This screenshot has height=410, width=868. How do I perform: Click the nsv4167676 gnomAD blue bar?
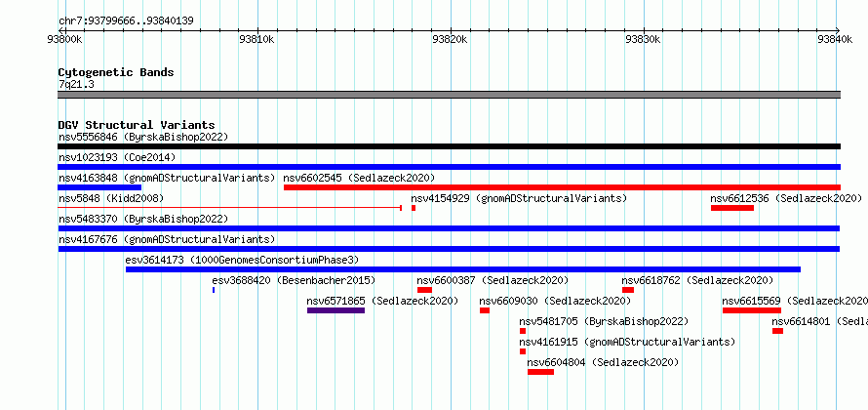(449, 249)
